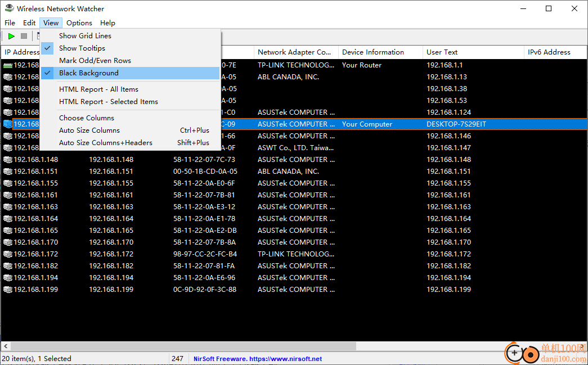The width and height of the screenshot is (588, 365).
Task: Select MAC address 98-97-CC-2C-FC-B4
Action: point(205,254)
